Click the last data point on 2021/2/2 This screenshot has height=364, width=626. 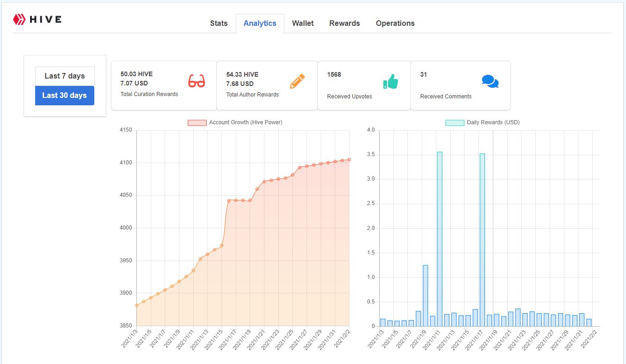[349, 159]
